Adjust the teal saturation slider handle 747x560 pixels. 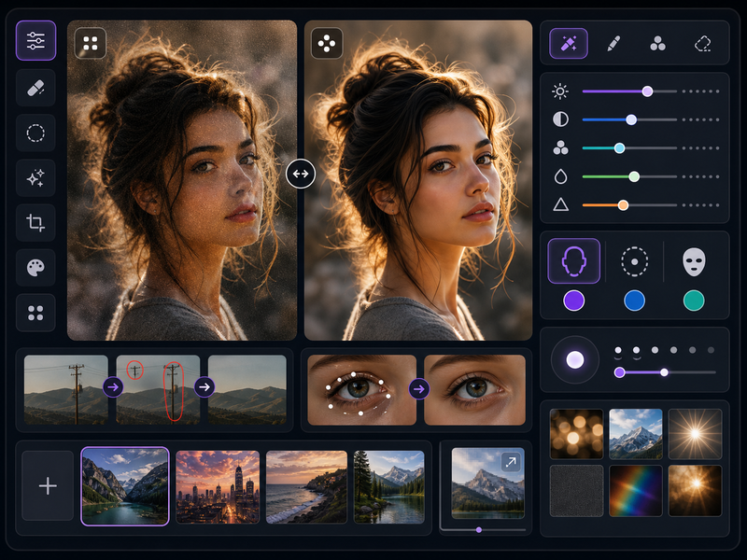tap(619, 148)
